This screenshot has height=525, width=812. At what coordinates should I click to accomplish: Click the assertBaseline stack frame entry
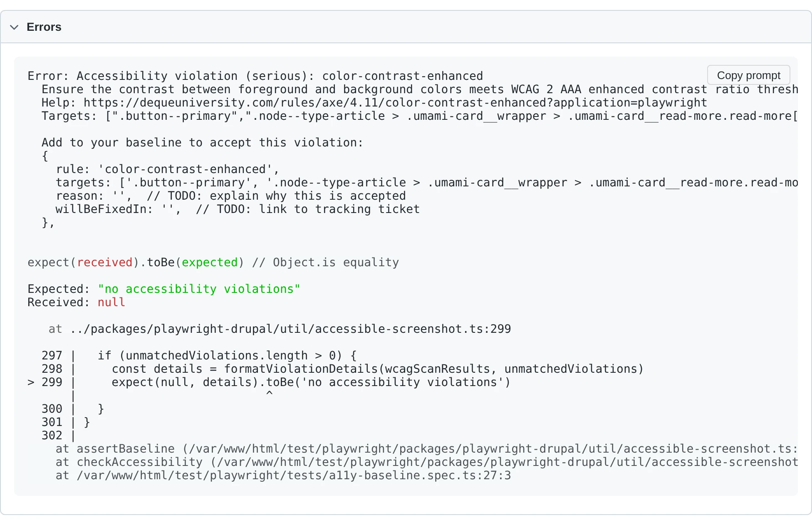[125, 448]
